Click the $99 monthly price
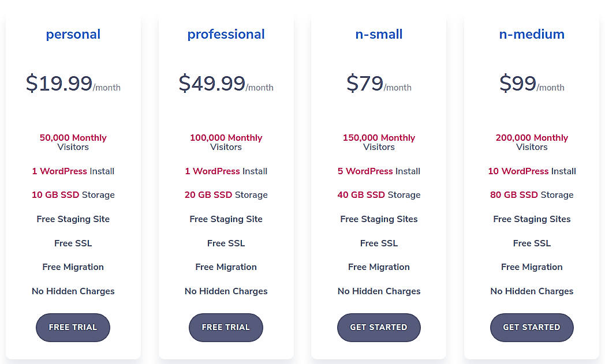605x364 pixels. (532, 82)
